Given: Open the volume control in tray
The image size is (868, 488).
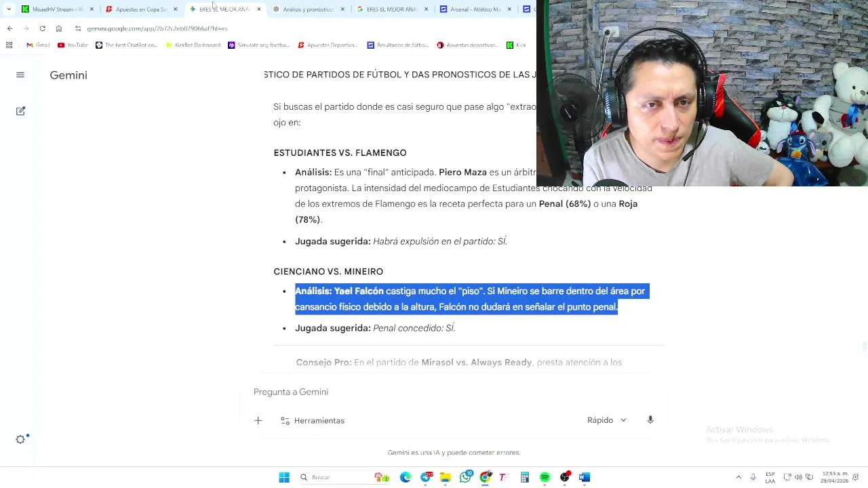Looking at the screenshot, I should (x=798, y=477).
